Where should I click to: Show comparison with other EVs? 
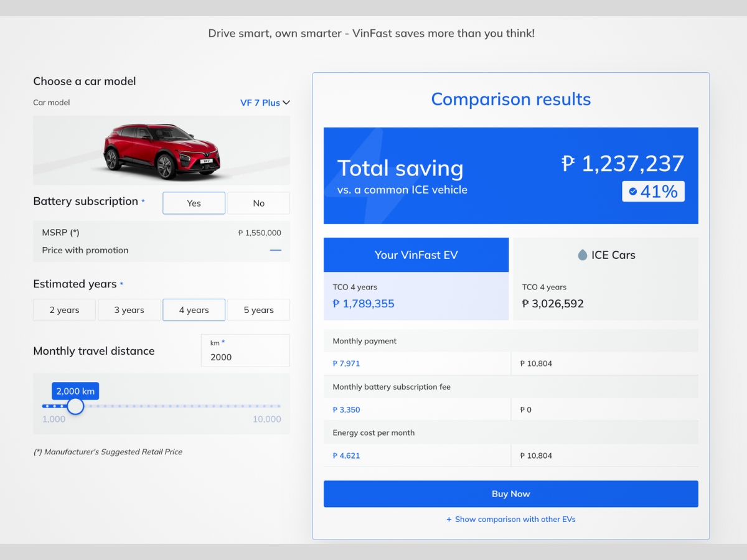[511, 519]
